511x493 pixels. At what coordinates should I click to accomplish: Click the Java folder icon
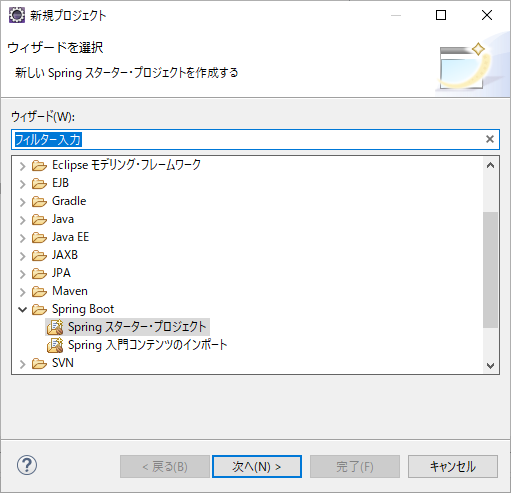(39, 219)
